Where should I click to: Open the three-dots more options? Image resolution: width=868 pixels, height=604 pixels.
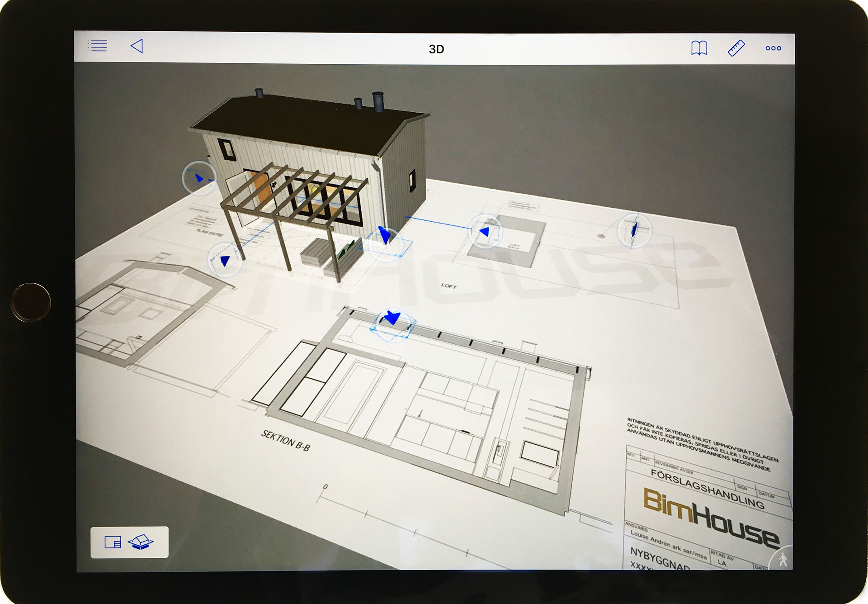coord(773,48)
